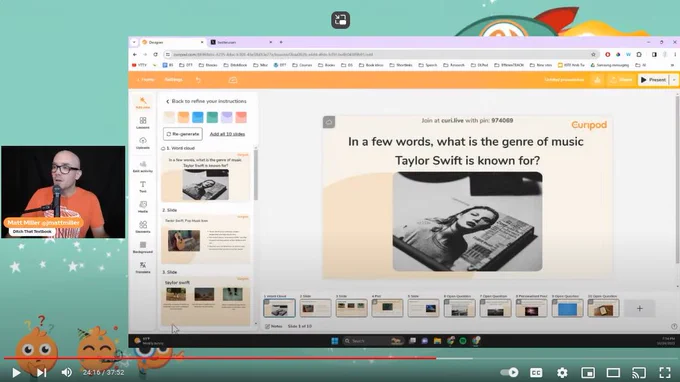The height and width of the screenshot is (382, 680).
Task: Choose the blue color theme swatch
Action: [x=198, y=117]
